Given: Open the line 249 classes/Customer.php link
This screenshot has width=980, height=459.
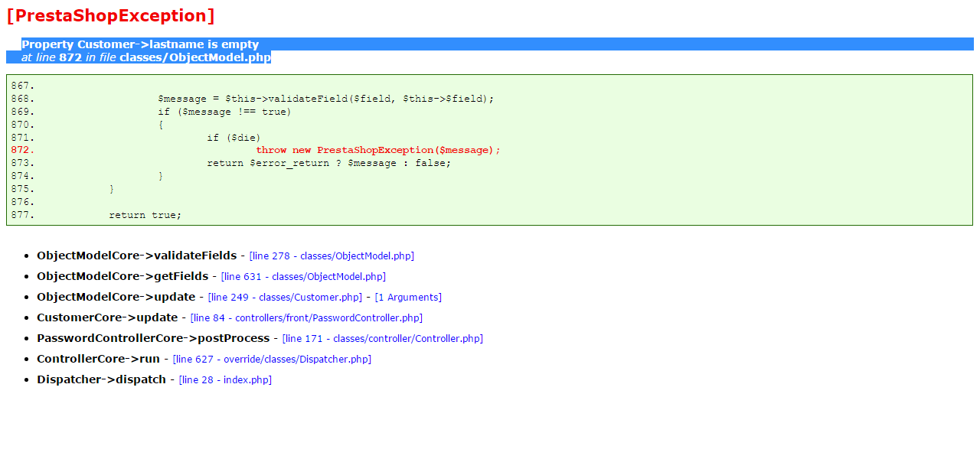Looking at the screenshot, I should pos(285,298).
